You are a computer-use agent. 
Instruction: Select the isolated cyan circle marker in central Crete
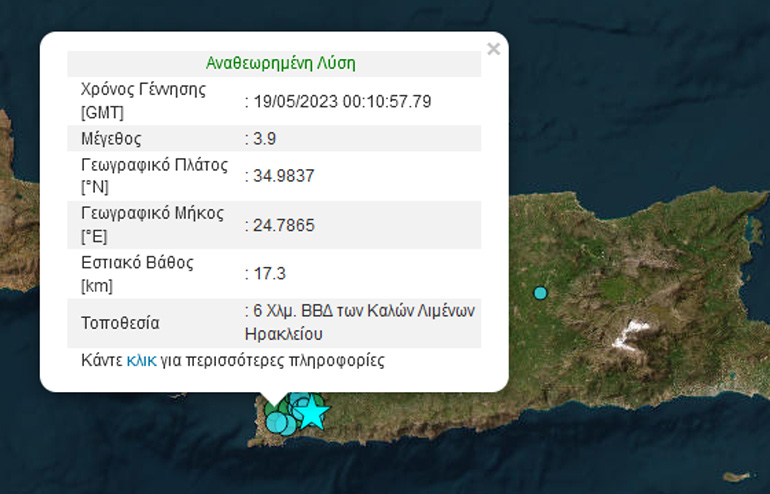coord(540,293)
